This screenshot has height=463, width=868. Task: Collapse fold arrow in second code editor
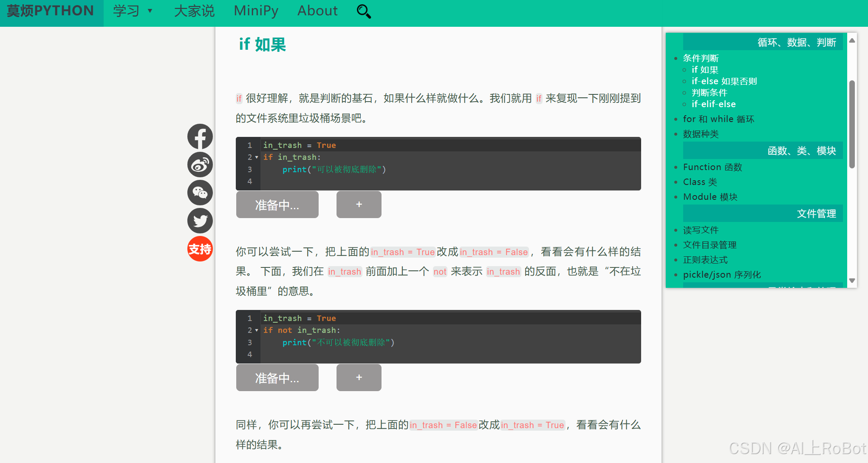[257, 331]
